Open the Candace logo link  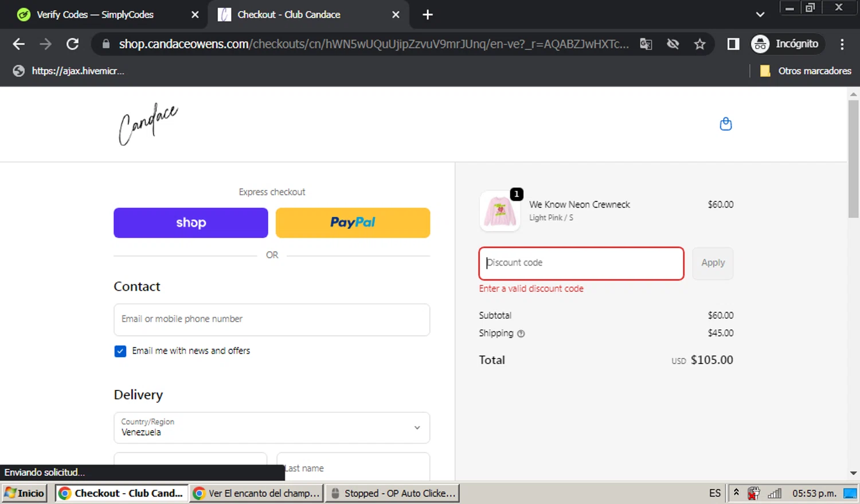[148, 124]
